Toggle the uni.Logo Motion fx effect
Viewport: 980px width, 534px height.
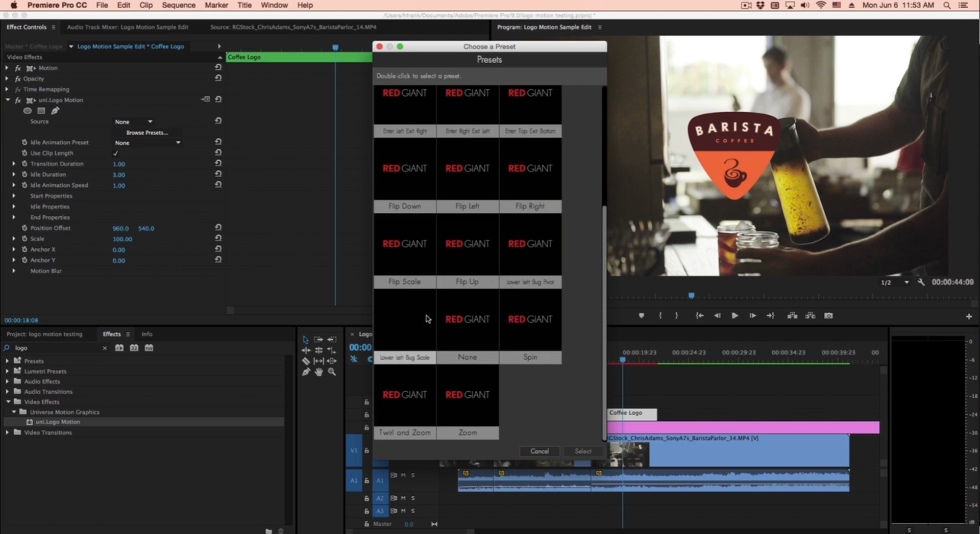tap(18, 100)
